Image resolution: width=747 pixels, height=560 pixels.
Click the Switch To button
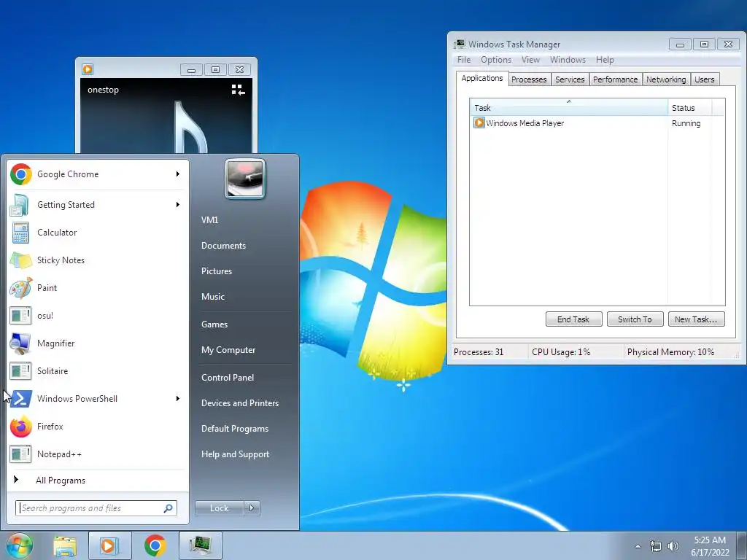click(635, 319)
